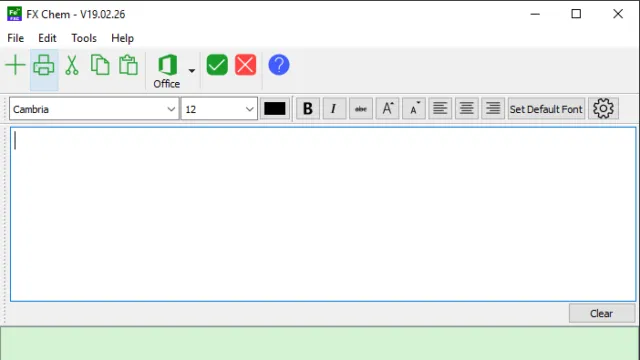Click the green plus New icon

point(16,65)
